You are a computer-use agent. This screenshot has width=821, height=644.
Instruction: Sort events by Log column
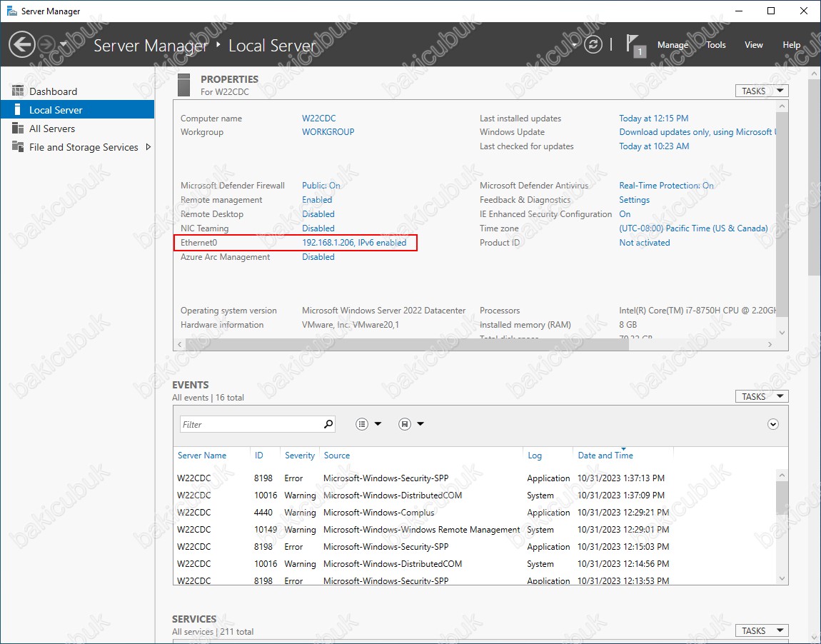[x=535, y=455]
